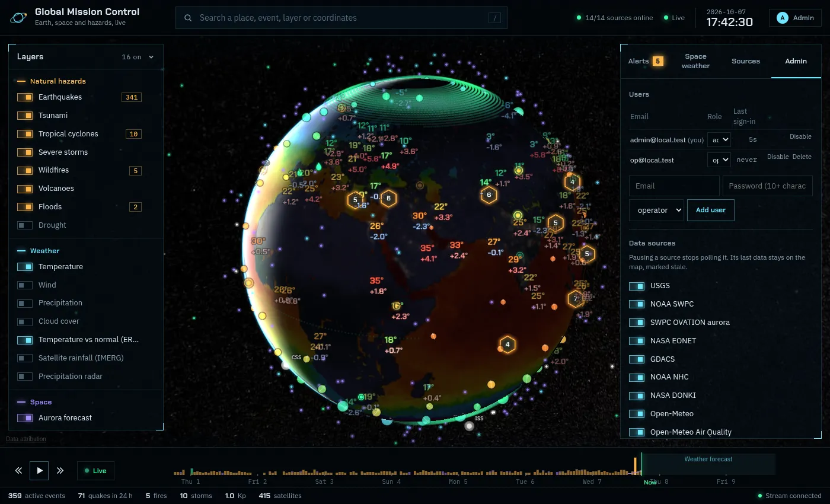Switch to the Sources tab
The width and height of the screenshot is (830, 504).
tap(746, 61)
